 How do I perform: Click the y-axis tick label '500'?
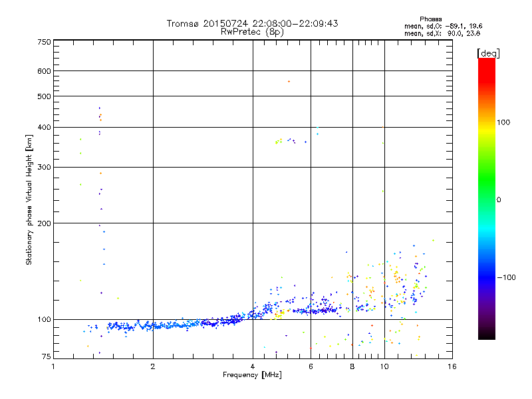[45, 96]
